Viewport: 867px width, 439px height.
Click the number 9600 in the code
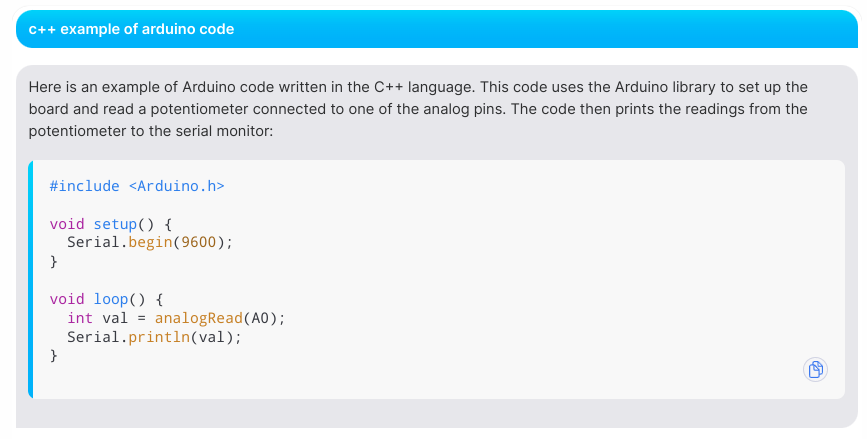tap(199, 242)
